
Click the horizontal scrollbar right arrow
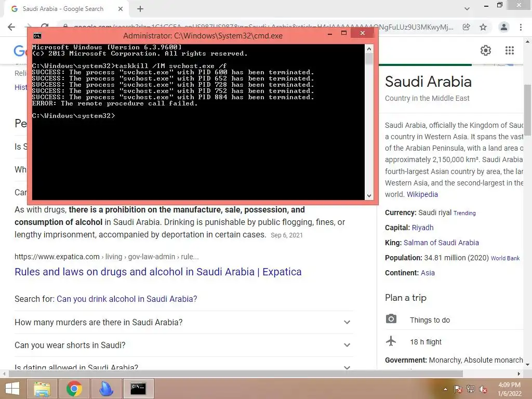(x=519, y=374)
